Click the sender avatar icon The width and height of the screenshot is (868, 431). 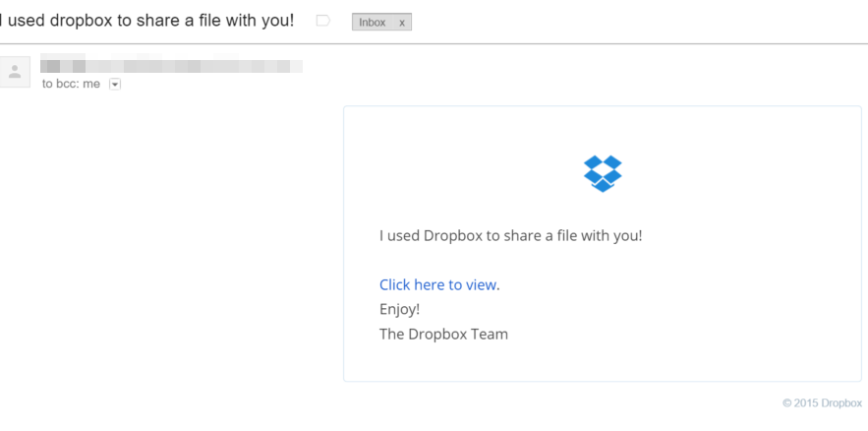[x=15, y=72]
